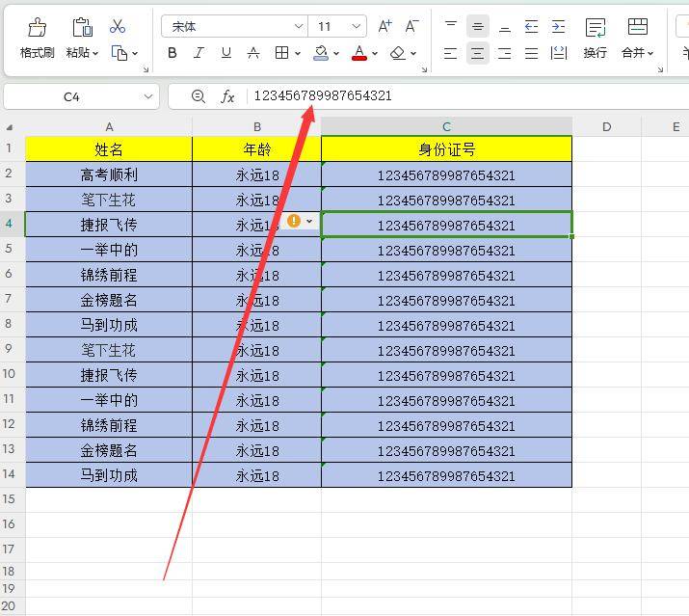
Task: Click the zoom magnifier in formula bar
Action: 199,96
